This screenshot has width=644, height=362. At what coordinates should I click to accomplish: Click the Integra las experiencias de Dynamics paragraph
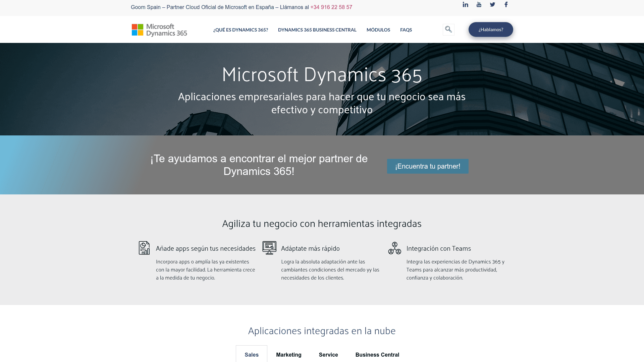pos(455,269)
